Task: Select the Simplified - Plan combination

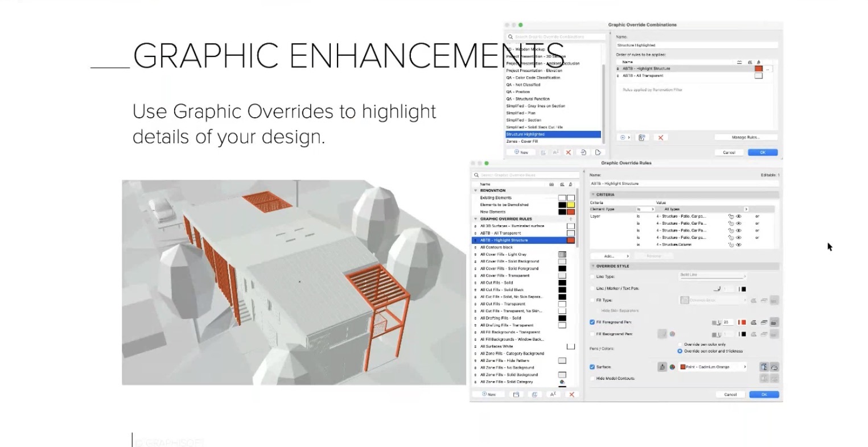Action: [553, 113]
